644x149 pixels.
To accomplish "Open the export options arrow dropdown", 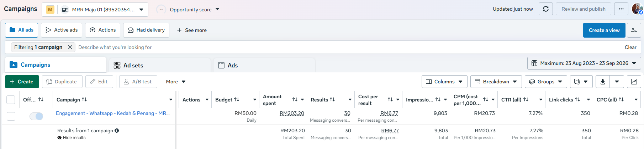I will coord(617,82).
